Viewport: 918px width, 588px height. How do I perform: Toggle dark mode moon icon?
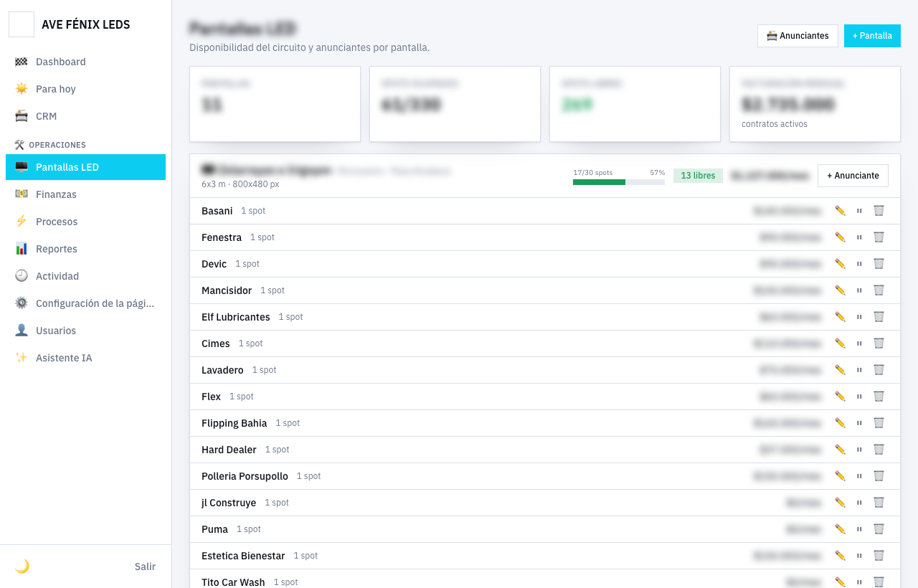(x=22, y=566)
